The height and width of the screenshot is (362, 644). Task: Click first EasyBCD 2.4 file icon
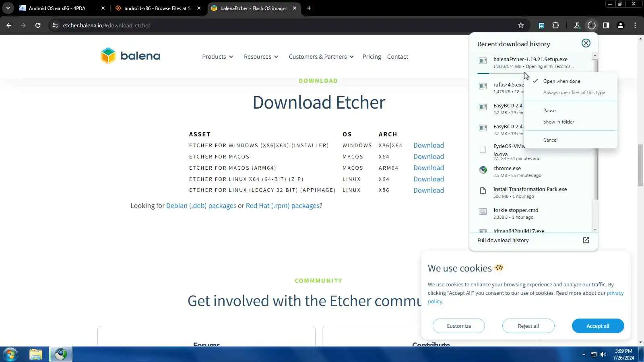tap(483, 107)
